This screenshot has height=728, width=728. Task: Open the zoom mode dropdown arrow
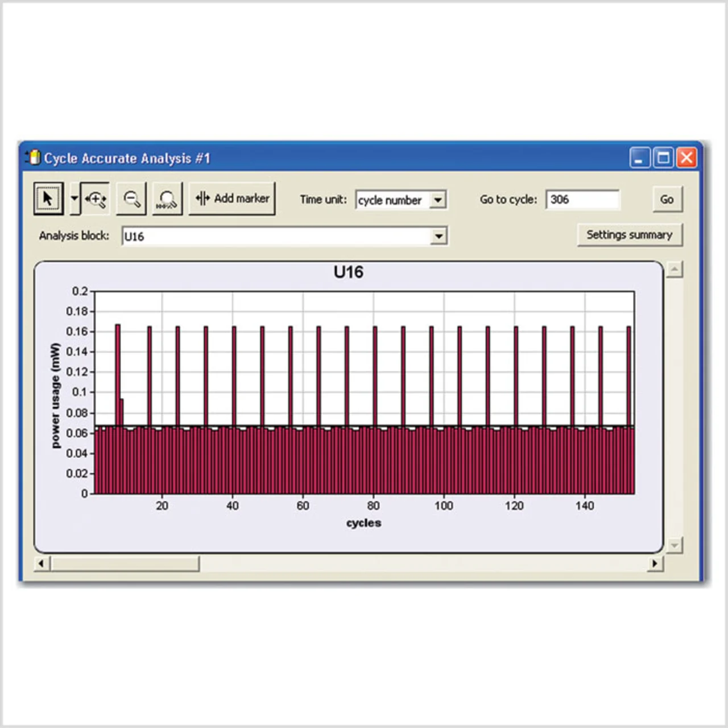(75, 199)
